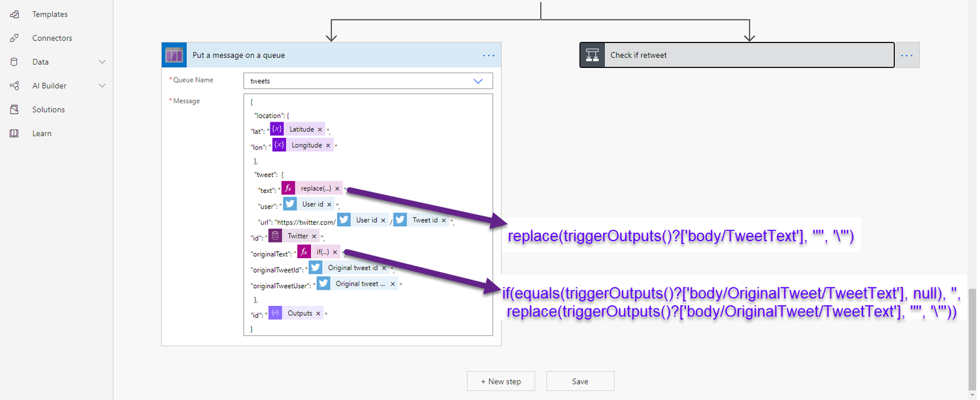The height and width of the screenshot is (400, 980).
Task: Remove the Original tweet user token
Action: 393,284
